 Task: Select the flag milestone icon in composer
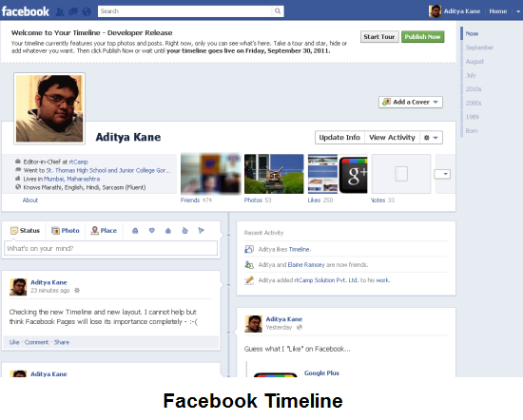202,231
